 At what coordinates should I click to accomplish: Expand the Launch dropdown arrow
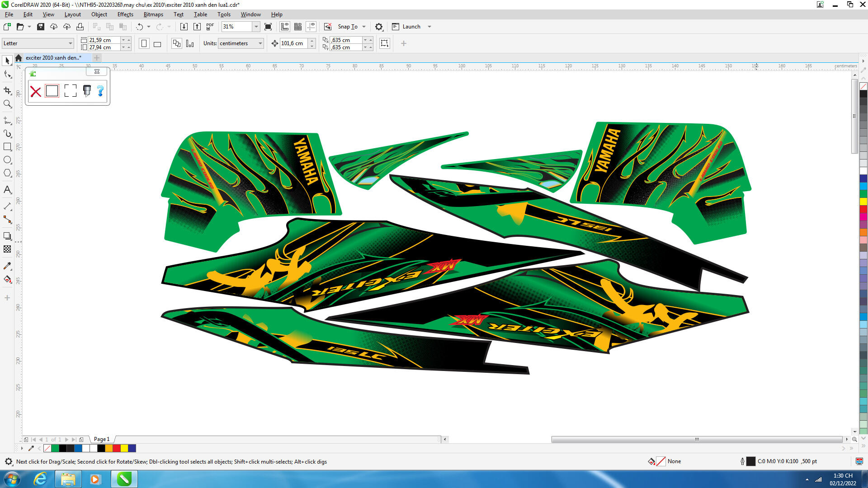coord(429,27)
